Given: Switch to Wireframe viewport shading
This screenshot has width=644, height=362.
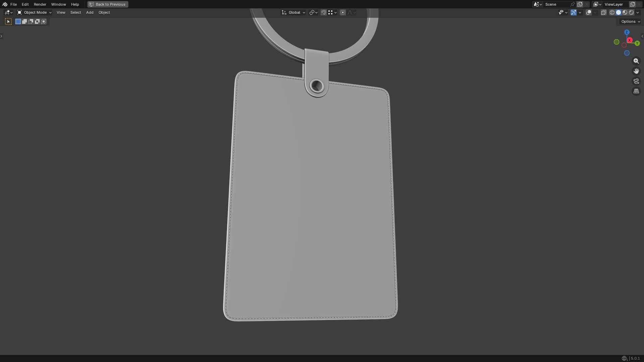Looking at the screenshot, I should click(612, 12).
